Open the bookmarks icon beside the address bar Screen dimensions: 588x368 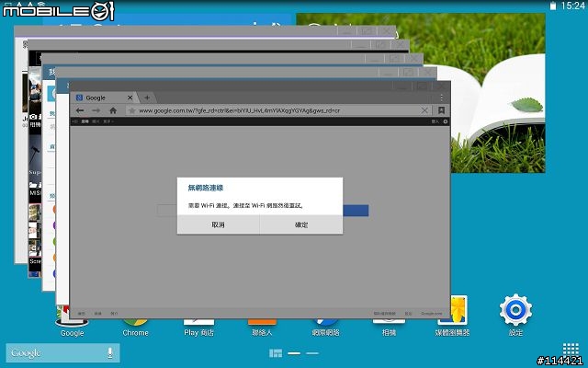coord(441,110)
